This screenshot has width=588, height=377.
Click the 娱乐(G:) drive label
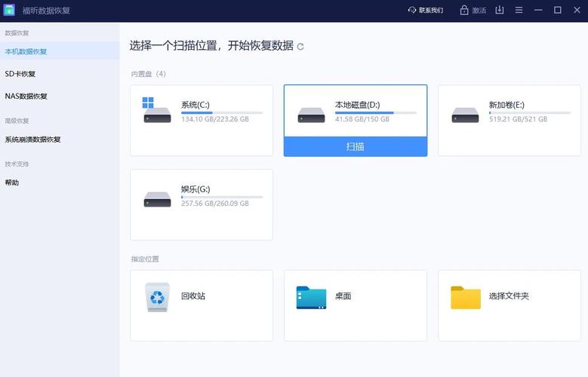point(195,188)
